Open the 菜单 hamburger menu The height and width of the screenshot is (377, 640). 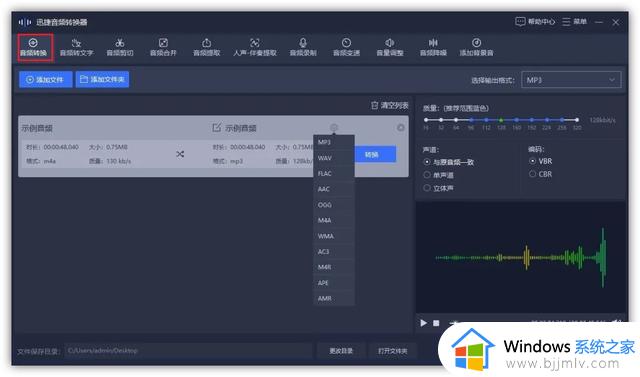(574, 21)
